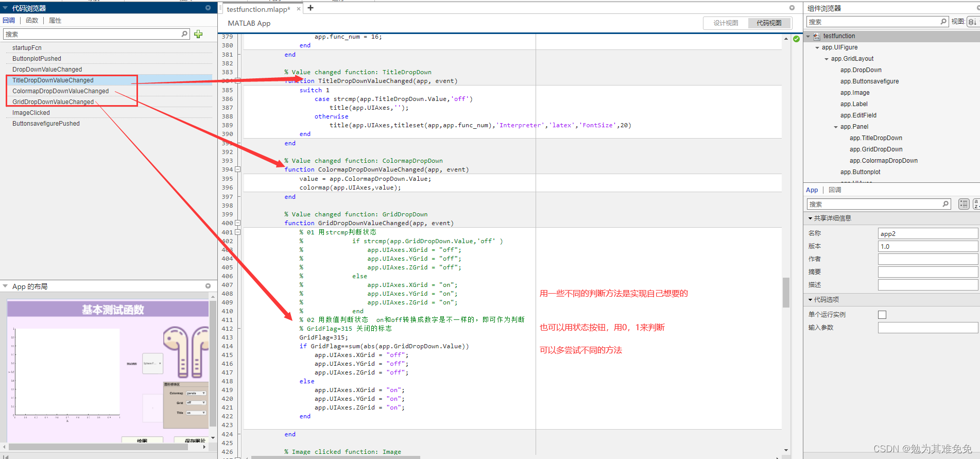Click the editor panel options circle icon
Image resolution: width=980 pixels, height=459 pixels.
pos(792,8)
